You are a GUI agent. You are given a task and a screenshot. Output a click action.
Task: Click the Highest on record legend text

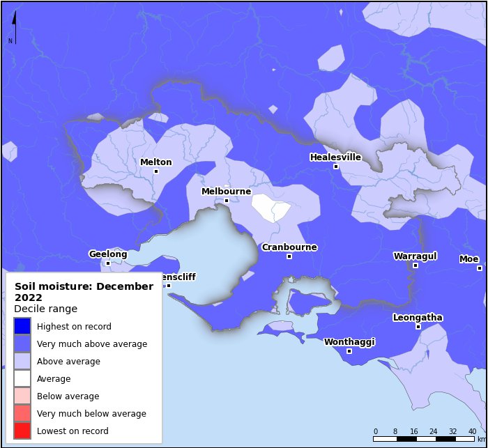pyautogui.click(x=74, y=326)
